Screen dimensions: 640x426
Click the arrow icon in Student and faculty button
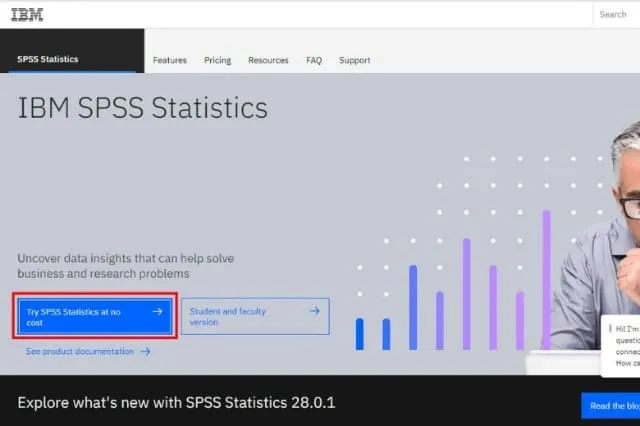(x=314, y=311)
